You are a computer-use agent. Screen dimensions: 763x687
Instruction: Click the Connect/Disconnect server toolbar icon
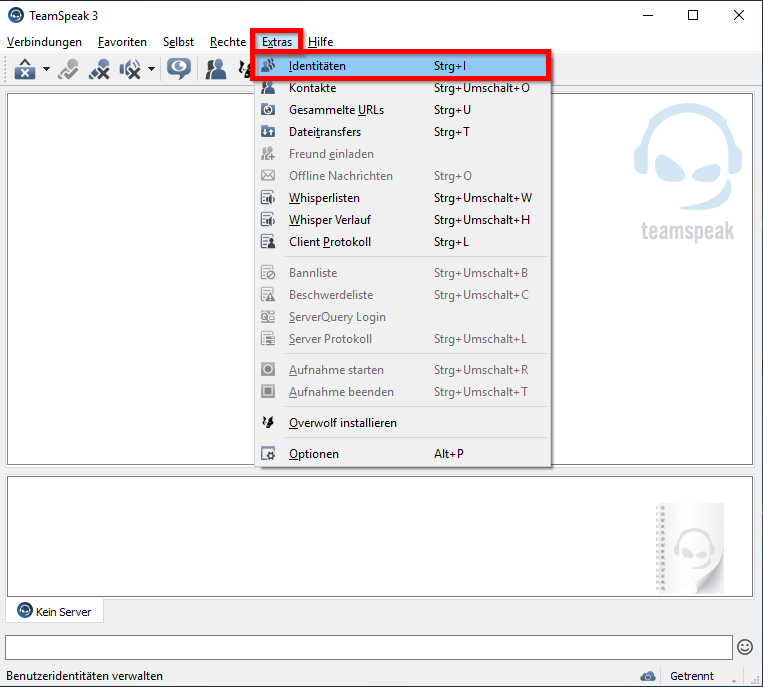pyautogui.click(x=25, y=69)
